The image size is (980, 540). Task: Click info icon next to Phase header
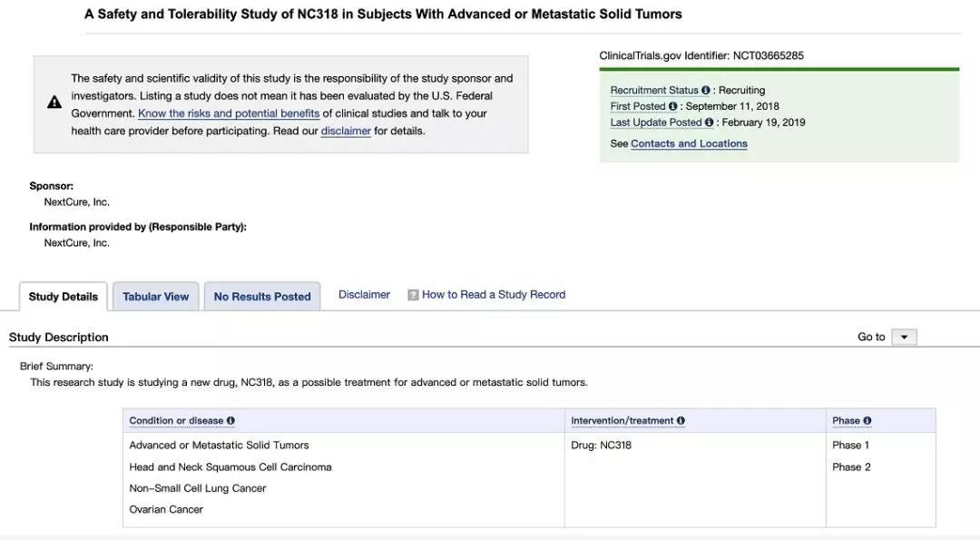click(867, 421)
